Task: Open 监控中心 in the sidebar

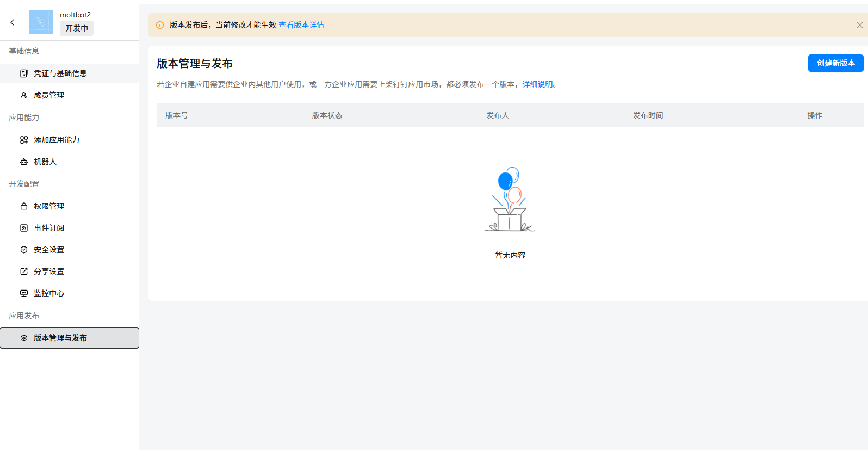Action: 49,293
